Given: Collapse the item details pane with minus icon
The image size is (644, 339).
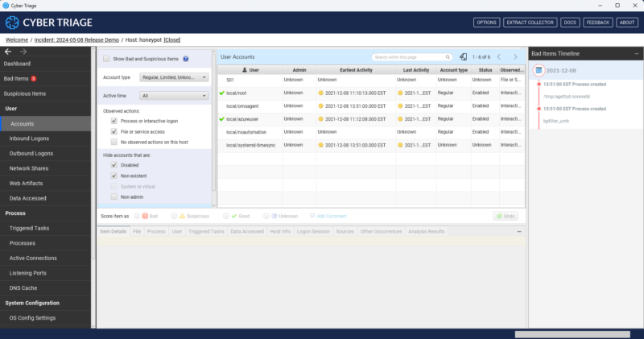Looking at the screenshot, I should 519,232.
